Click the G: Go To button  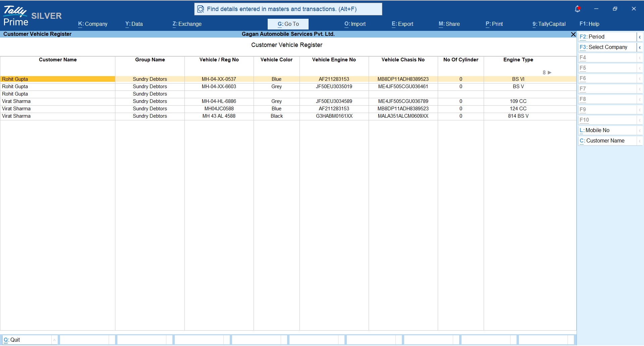coord(288,24)
